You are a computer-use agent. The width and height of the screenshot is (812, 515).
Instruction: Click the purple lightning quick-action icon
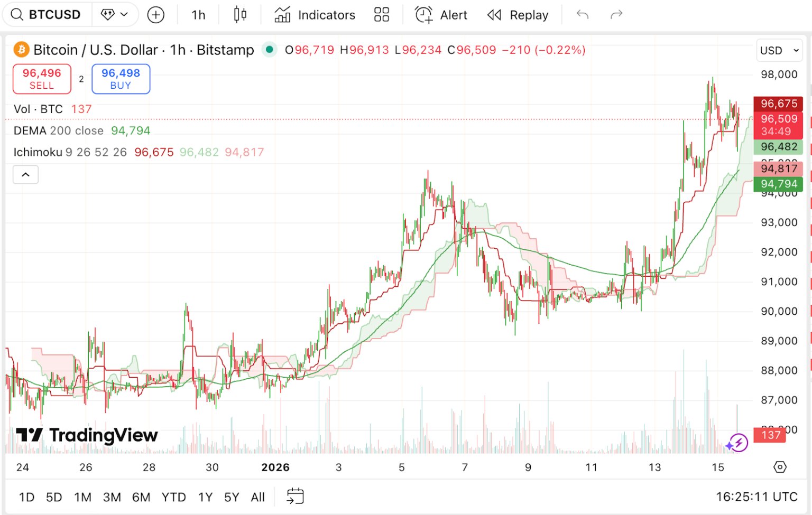[x=738, y=443]
